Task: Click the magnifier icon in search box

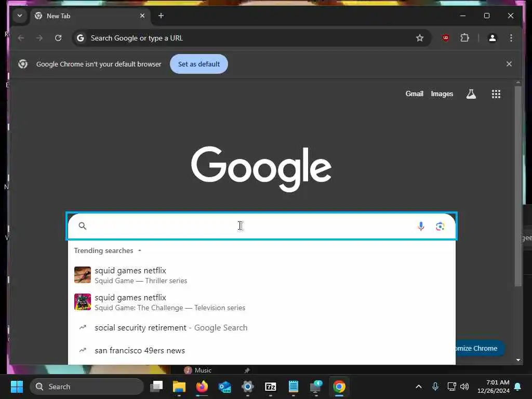Action: [x=83, y=226]
